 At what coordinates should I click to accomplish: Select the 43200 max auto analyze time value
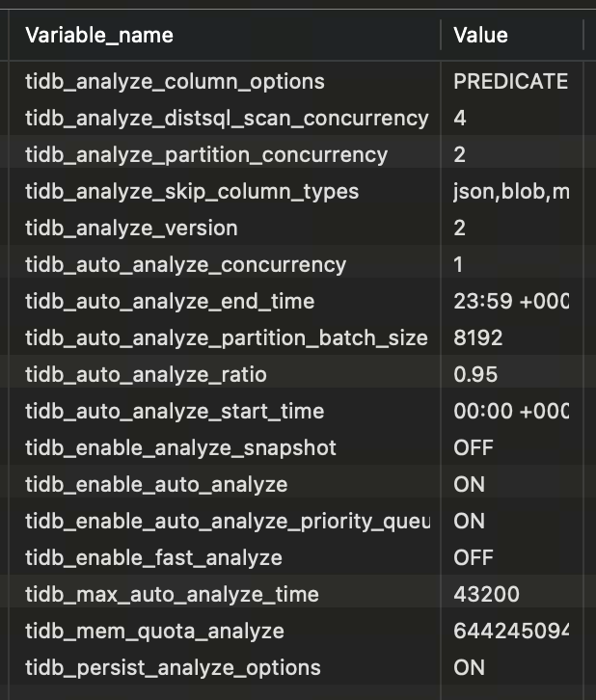click(486, 595)
